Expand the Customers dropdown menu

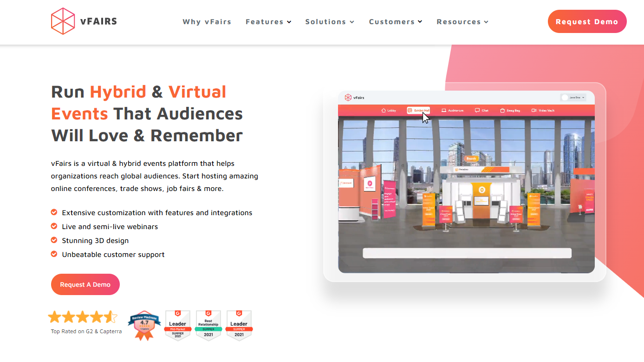point(396,22)
